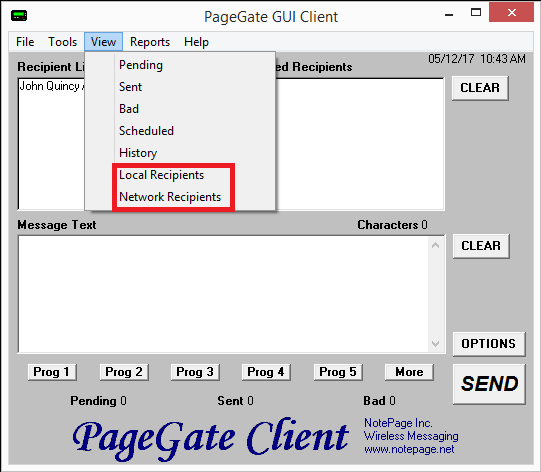Screen dimensions: 541x472
Task: Click the SEND button
Action: click(x=489, y=384)
